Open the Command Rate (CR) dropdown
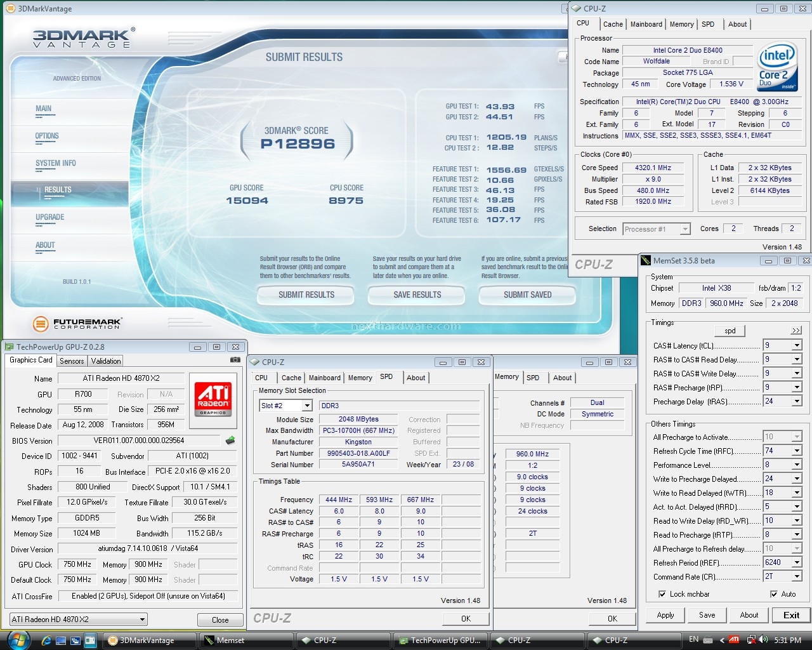 click(797, 576)
